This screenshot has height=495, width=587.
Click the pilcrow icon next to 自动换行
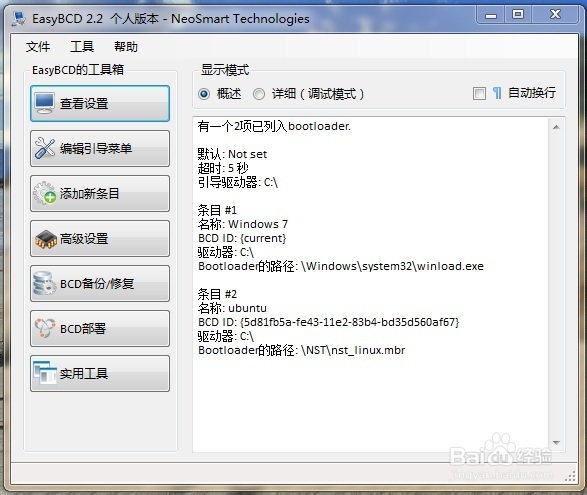coord(497,93)
